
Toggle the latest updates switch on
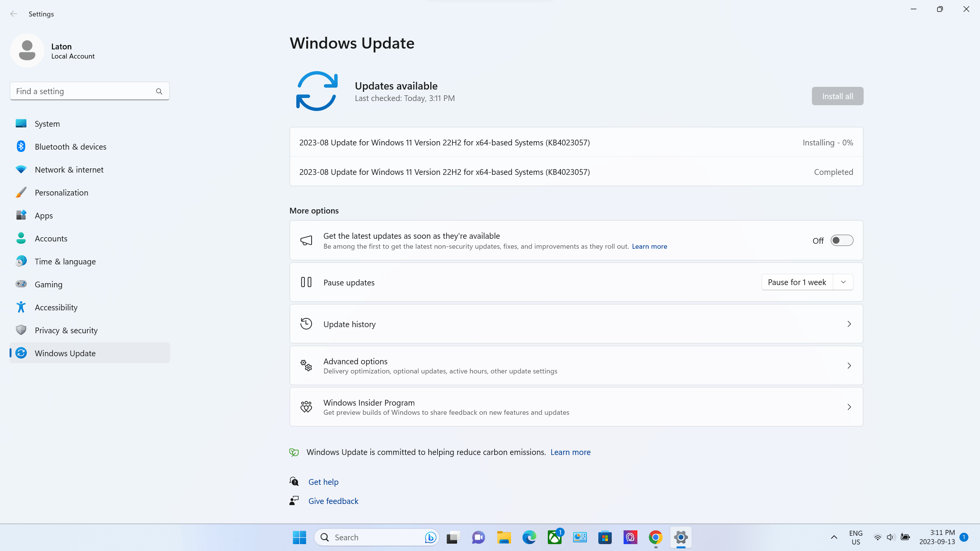click(841, 240)
